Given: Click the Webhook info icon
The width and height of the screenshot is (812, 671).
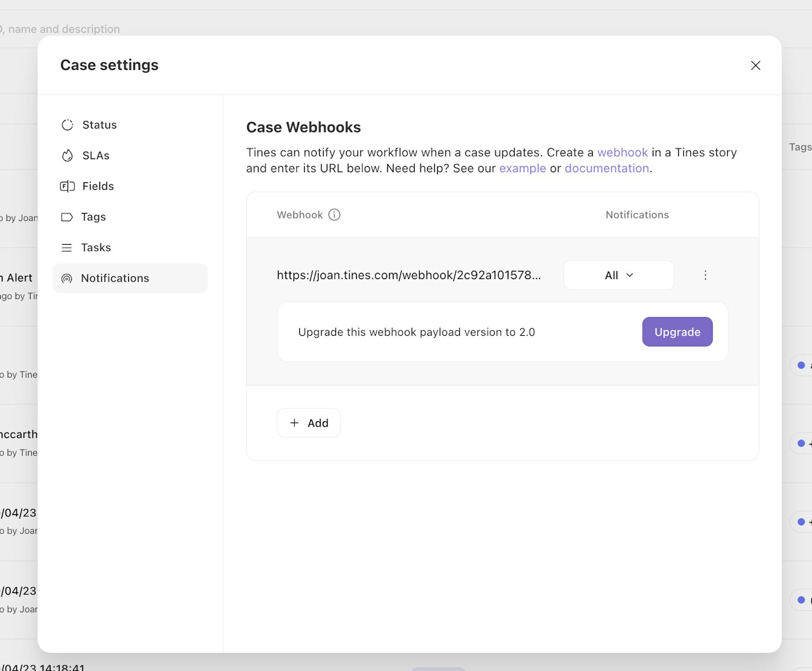Looking at the screenshot, I should [x=335, y=215].
